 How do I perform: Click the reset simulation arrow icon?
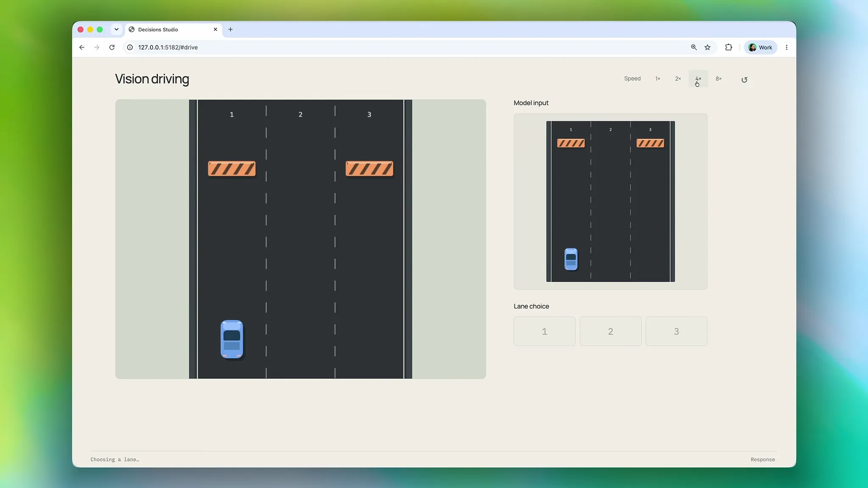click(x=744, y=80)
